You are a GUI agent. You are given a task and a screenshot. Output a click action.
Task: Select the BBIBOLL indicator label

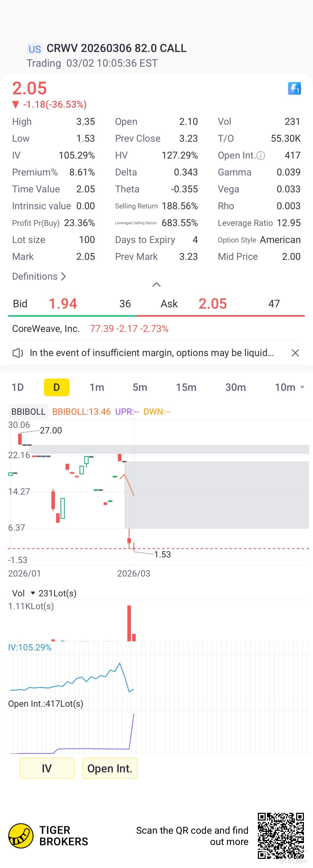[x=28, y=411]
